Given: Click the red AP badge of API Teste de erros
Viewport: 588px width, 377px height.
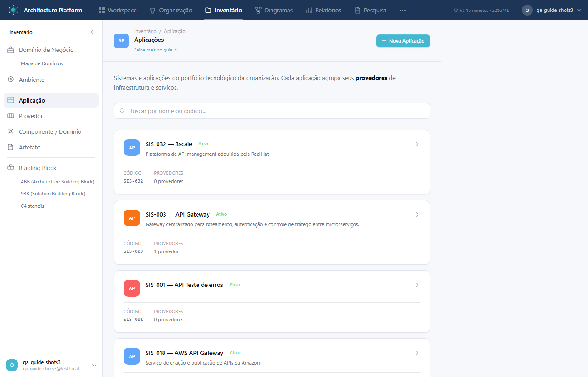Looking at the screenshot, I should point(132,288).
